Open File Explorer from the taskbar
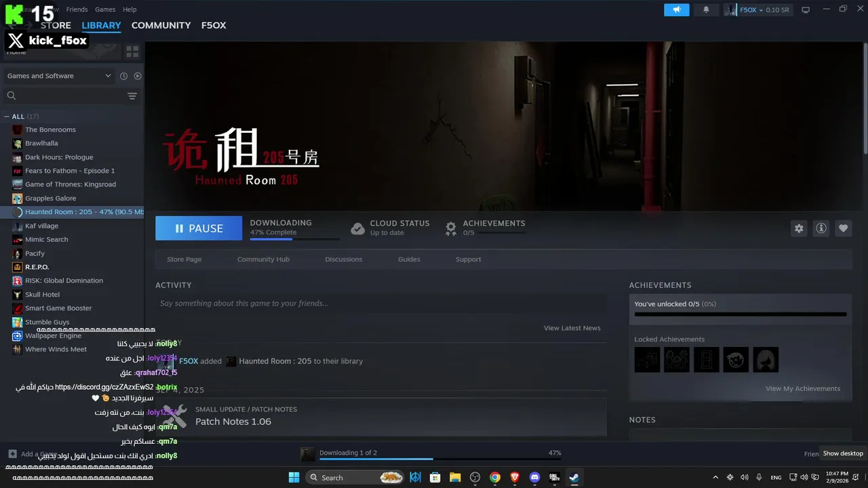Screen dimensions: 868x488 (455, 477)
